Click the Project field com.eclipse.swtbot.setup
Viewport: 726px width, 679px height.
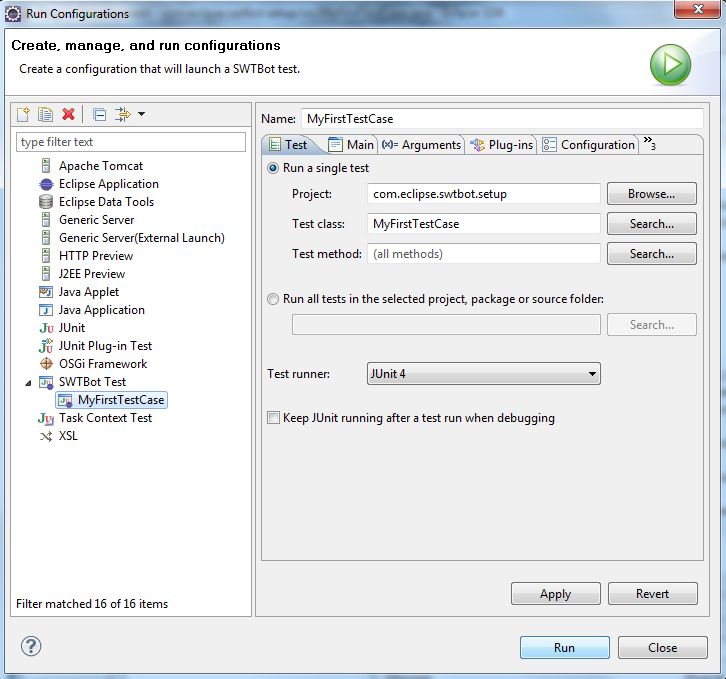(x=484, y=194)
